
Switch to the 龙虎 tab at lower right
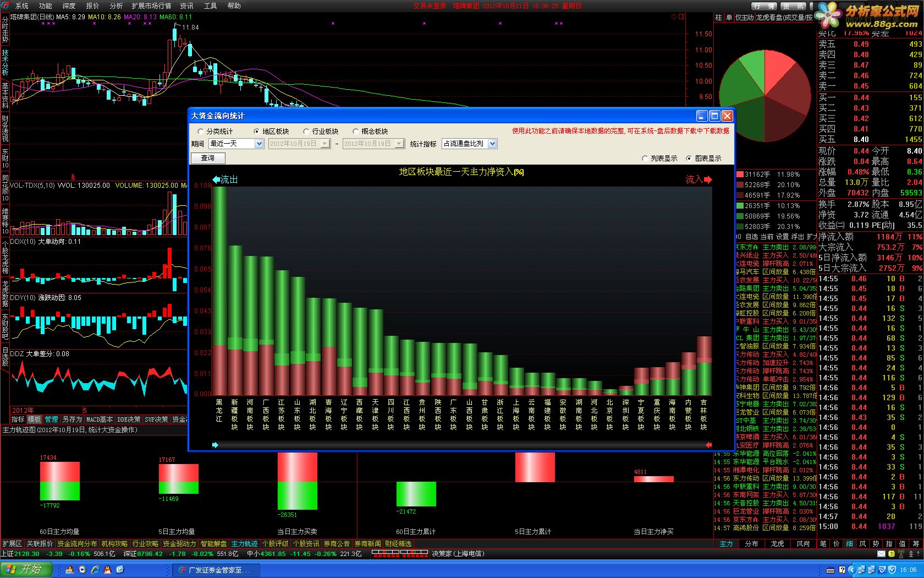pyautogui.click(x=777, y=544)
